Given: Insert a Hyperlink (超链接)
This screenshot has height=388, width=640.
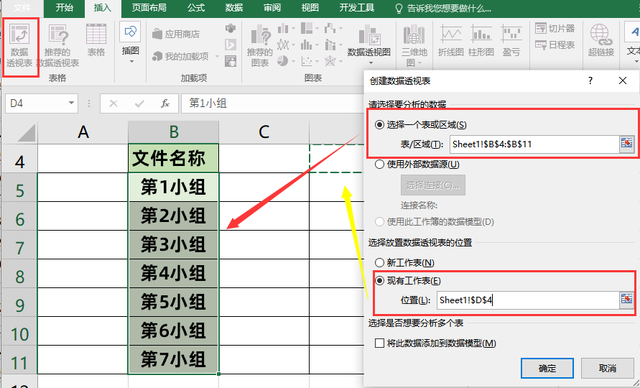Looking at the screenshot, I should [x=601, y=40].
